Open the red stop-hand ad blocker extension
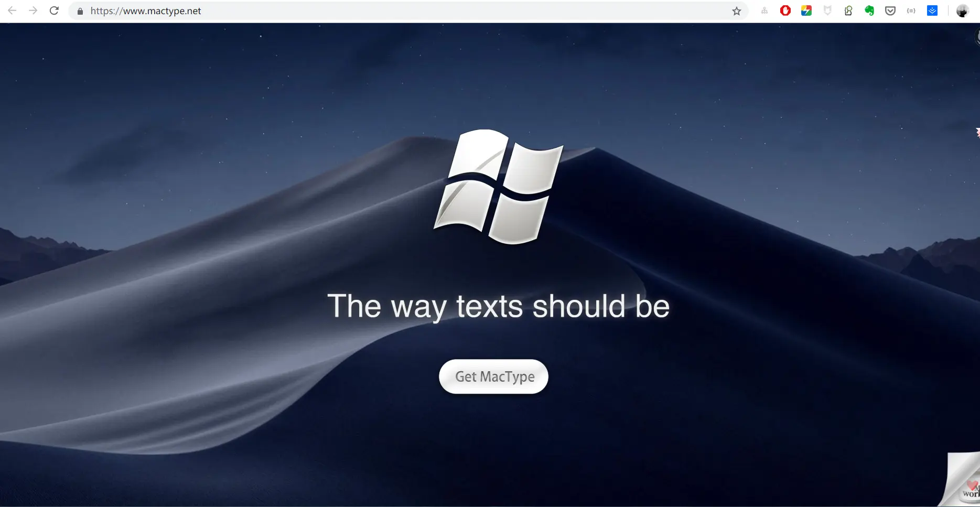This screenshot has width=980, height=507. [x=785, y=10]
